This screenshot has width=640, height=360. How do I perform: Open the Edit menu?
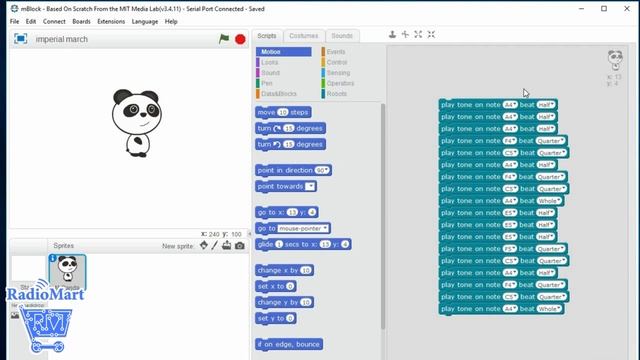[31, 21]
